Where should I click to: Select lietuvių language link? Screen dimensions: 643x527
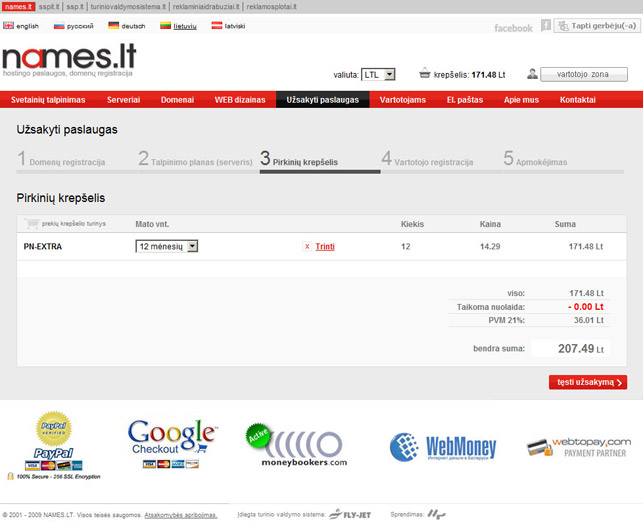(x=185, y=26)
